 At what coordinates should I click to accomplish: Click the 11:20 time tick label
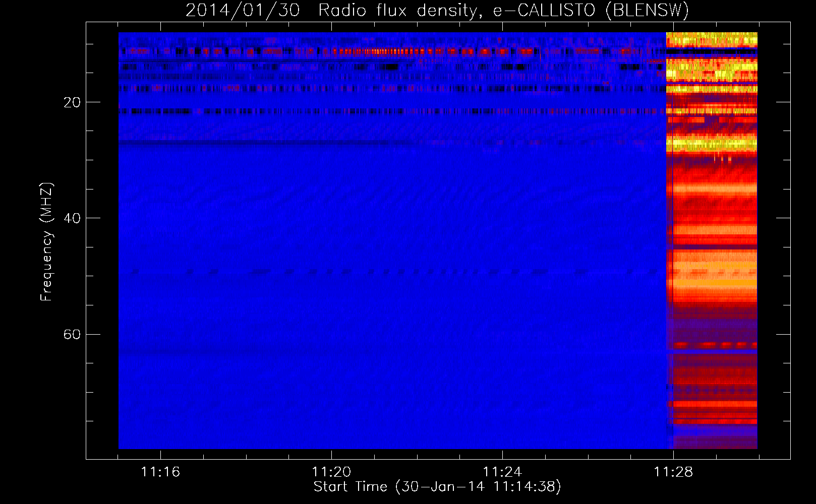click(331, 472)
